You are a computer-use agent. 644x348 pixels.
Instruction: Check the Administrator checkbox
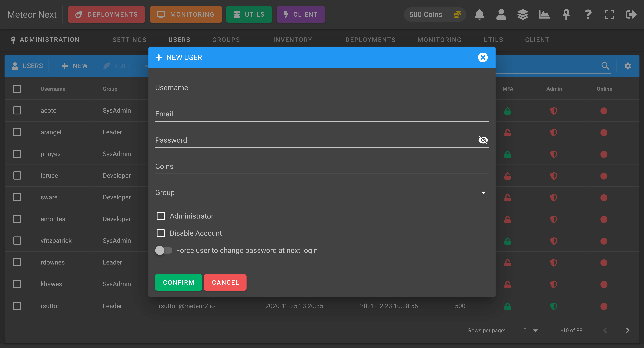[161, 216]
